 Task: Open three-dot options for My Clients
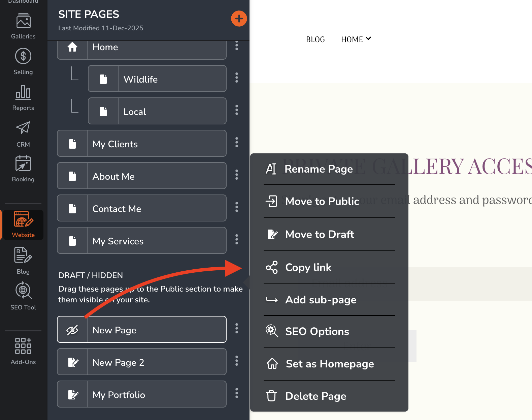point(237,143)
